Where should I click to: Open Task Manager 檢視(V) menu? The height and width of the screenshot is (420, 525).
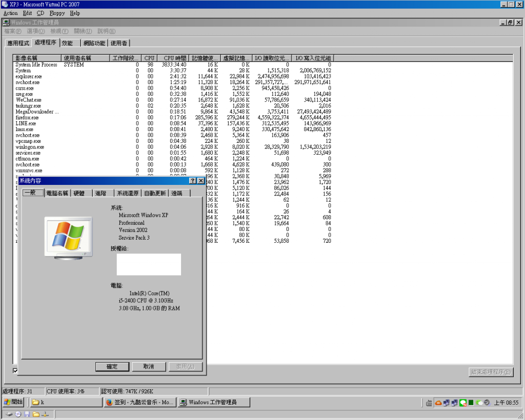59,31
